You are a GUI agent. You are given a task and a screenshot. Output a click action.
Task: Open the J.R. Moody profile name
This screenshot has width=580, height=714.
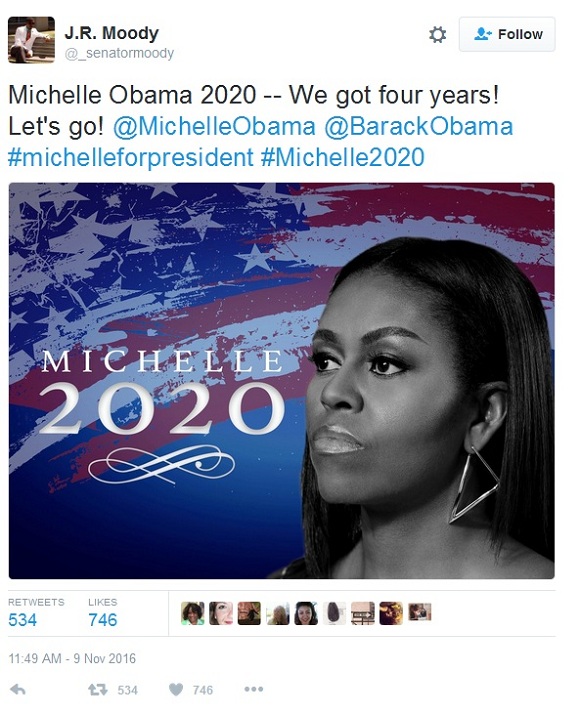112,33
